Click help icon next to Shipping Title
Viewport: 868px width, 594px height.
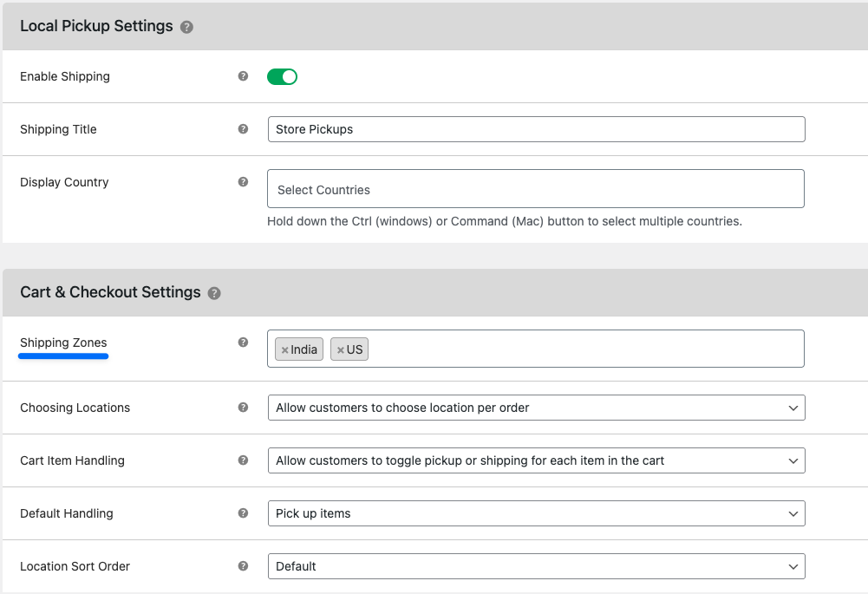tap(244, 129)
